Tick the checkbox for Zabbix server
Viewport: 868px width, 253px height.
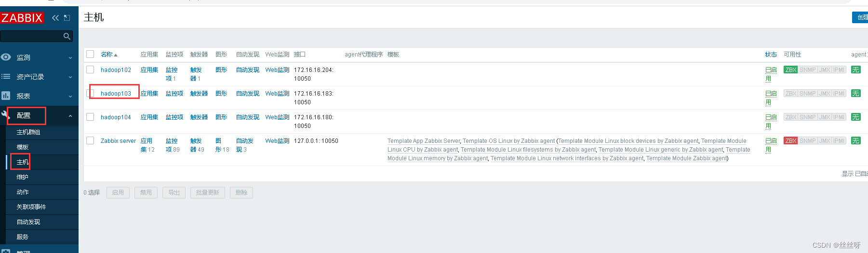[90, 141]
